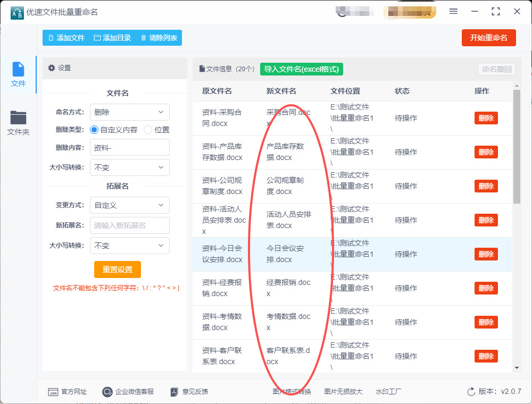
Task: Click the orange 重置设置 button
Action: [x=117, y=270]
